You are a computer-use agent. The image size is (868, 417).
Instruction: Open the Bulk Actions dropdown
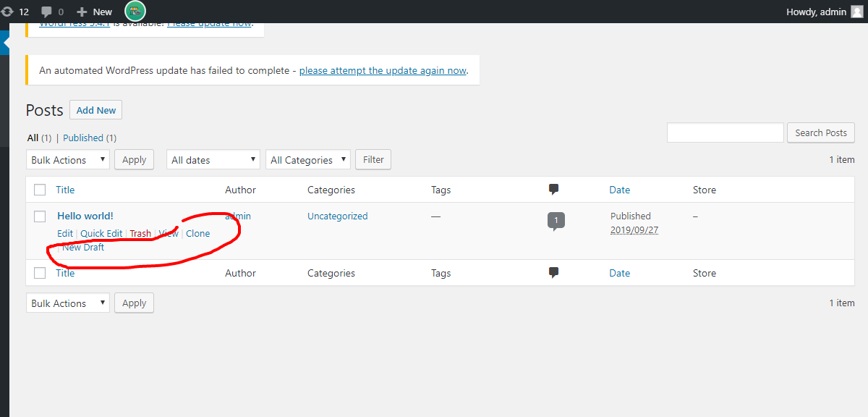(67, 159)
